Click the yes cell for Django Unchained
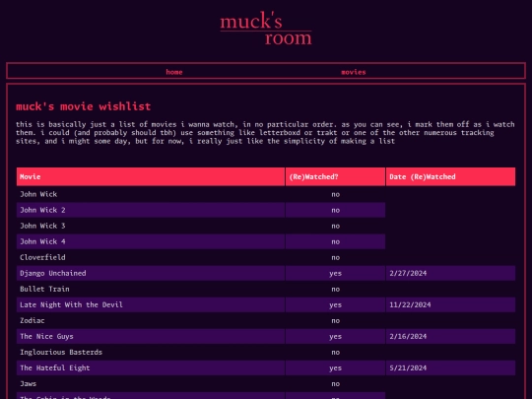This screenshot has width=532, height=399. 335,273
